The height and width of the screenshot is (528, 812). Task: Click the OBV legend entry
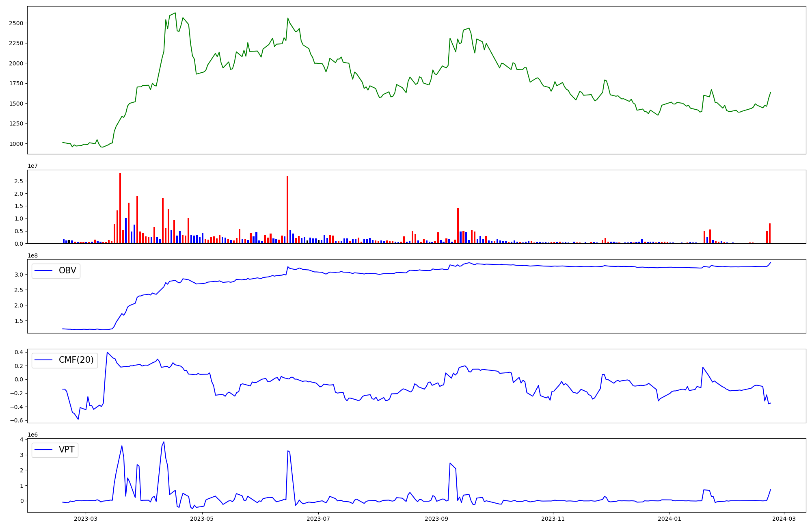point(67,270)
